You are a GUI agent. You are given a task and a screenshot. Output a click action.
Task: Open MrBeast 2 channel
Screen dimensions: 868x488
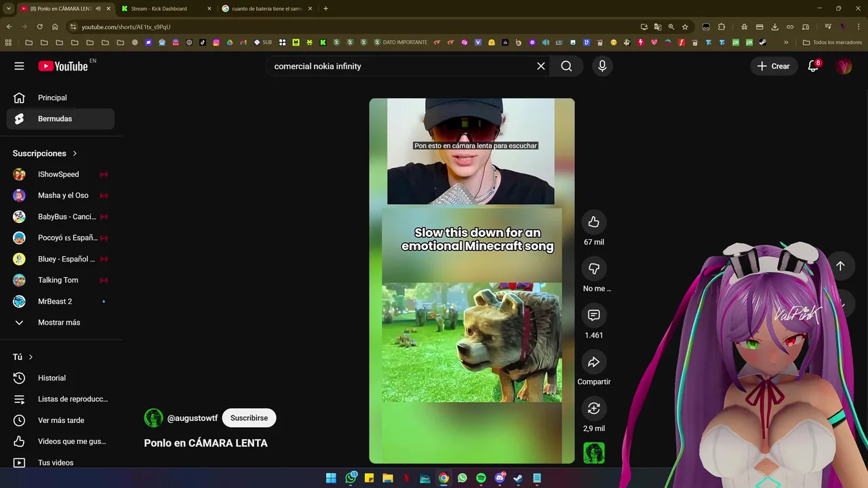[61, 301]
